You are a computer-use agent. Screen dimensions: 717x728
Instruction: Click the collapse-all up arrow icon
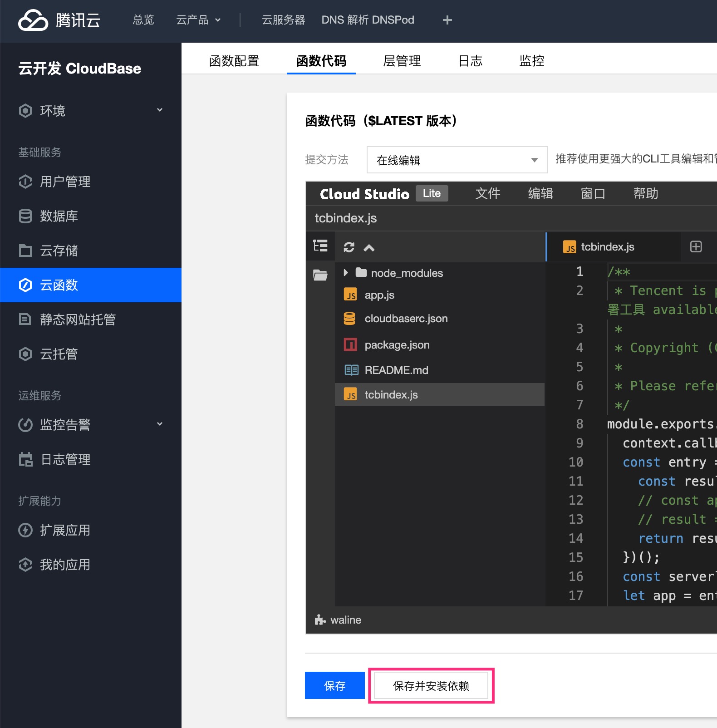369,247
